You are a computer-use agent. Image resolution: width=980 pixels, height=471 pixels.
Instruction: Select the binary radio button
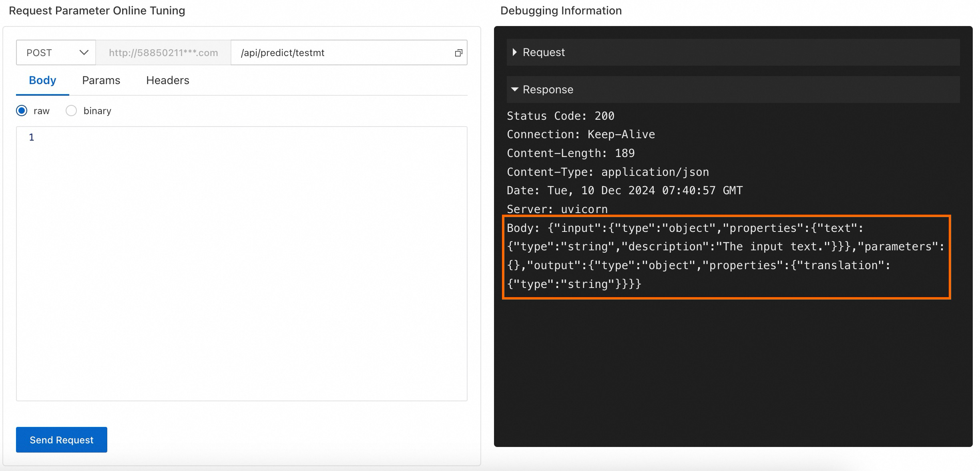coord(71,111)
